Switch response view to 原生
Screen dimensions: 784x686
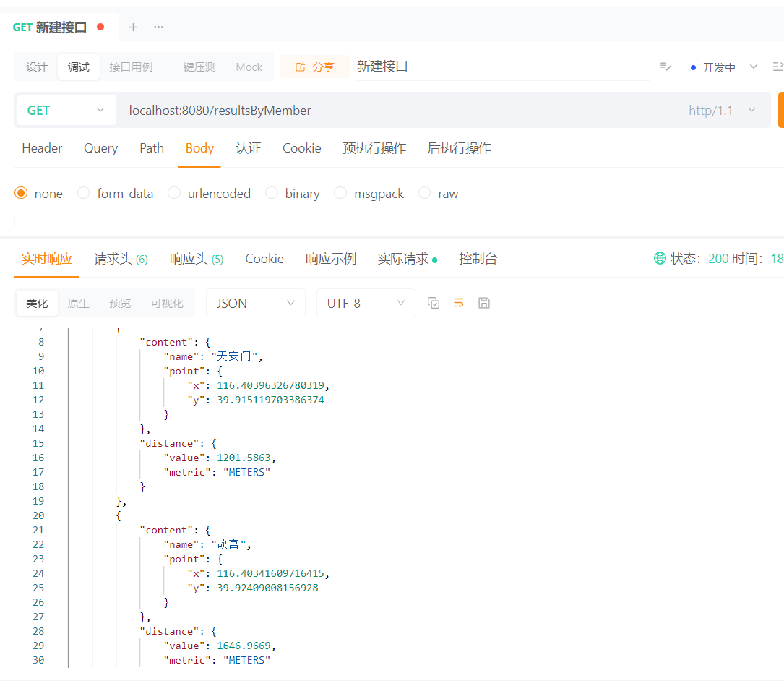point(78,303)
